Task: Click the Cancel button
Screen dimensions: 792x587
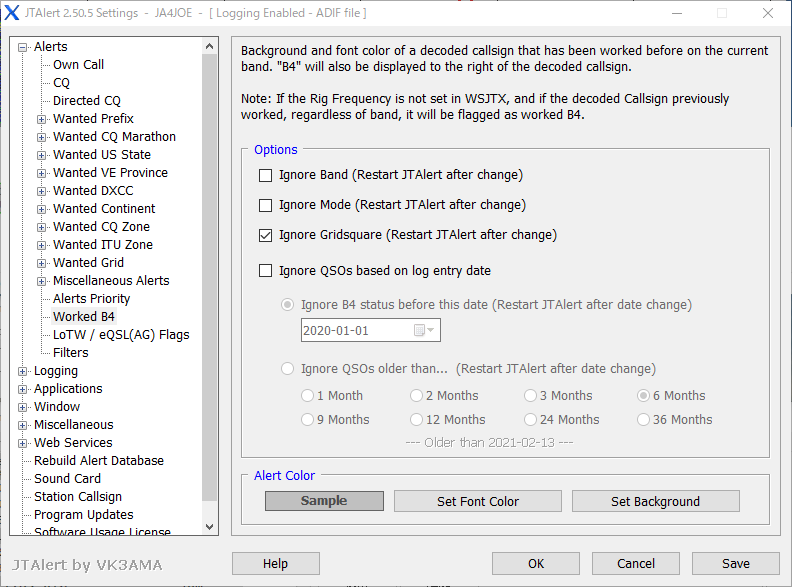Action: point(636,563)
